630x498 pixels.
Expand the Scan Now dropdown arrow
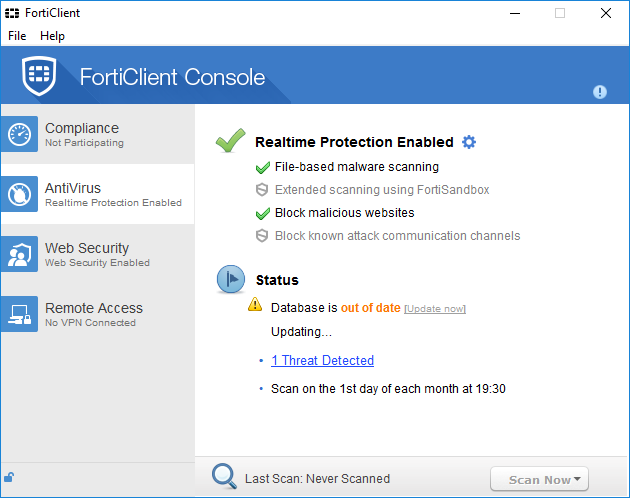(577, 479)
